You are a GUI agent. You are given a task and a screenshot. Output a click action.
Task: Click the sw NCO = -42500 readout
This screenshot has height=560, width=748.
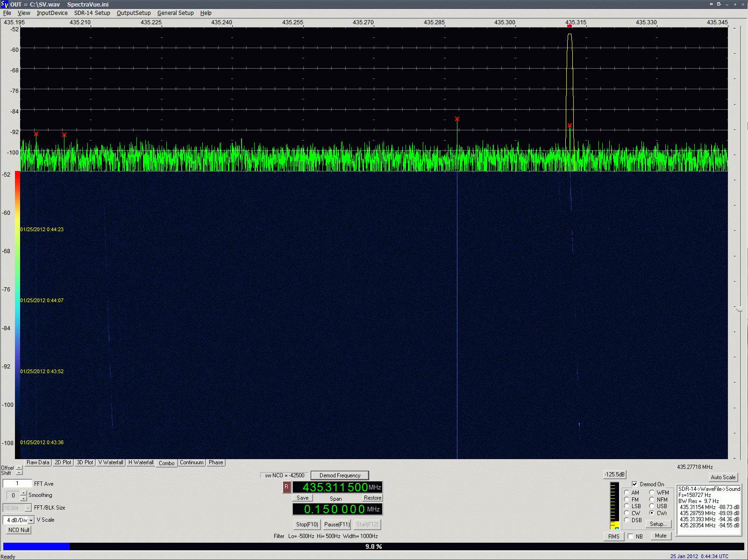tap(285, 475)
